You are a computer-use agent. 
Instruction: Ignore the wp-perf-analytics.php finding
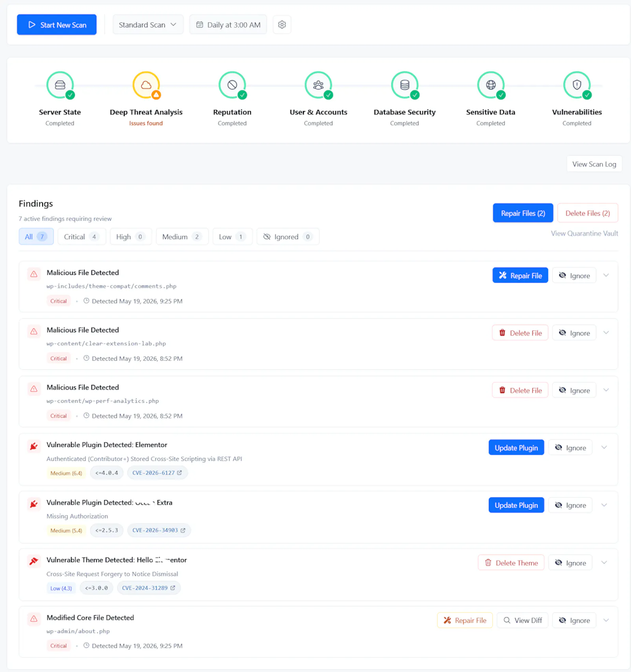(x=574, y=390)
